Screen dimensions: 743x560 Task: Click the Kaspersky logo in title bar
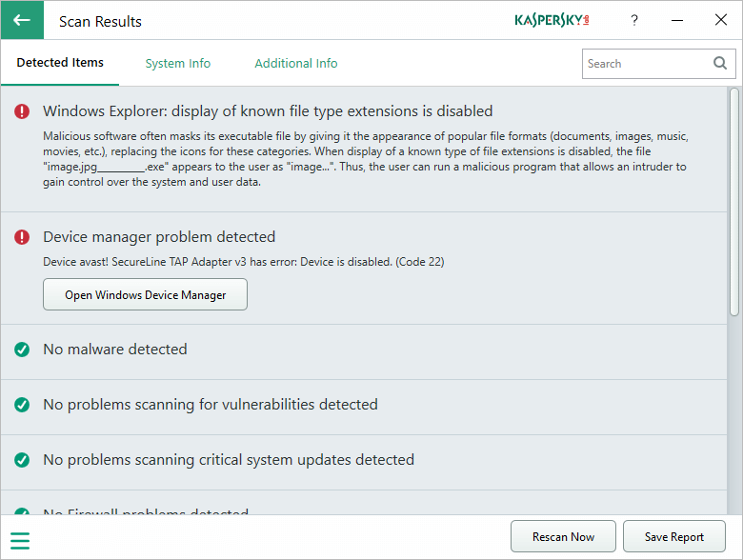click(x=552, y=20)
